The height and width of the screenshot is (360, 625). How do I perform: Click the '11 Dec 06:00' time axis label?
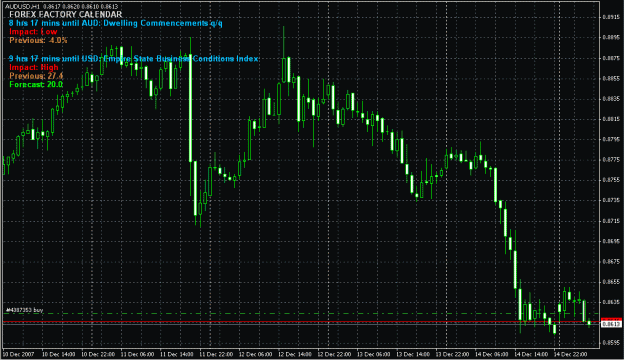coord(138,354)
